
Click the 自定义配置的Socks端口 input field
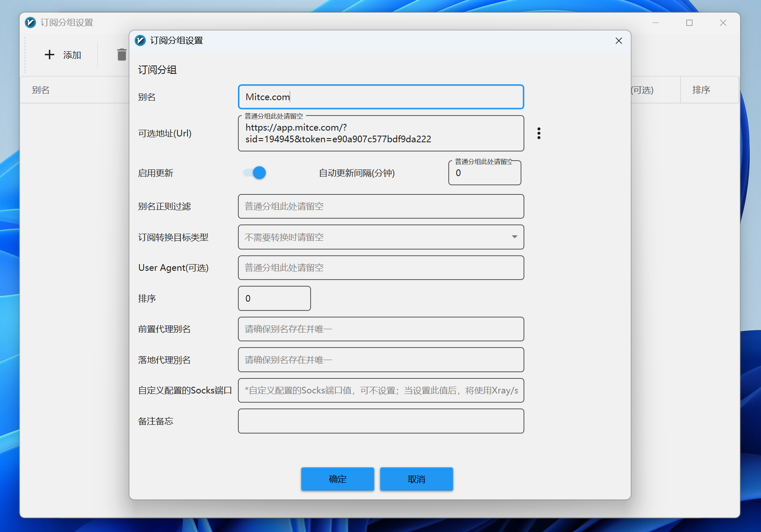(381, 390)
